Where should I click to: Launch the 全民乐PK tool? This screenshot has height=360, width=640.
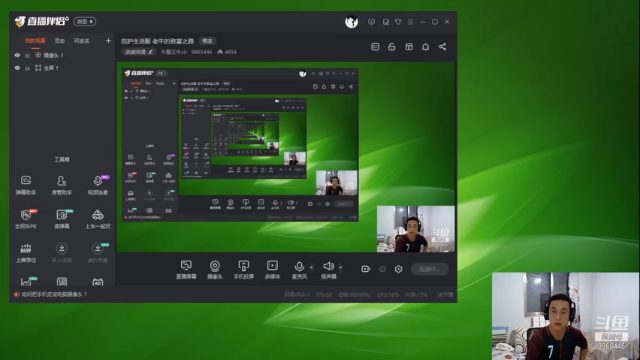click(x=26, y=219)
